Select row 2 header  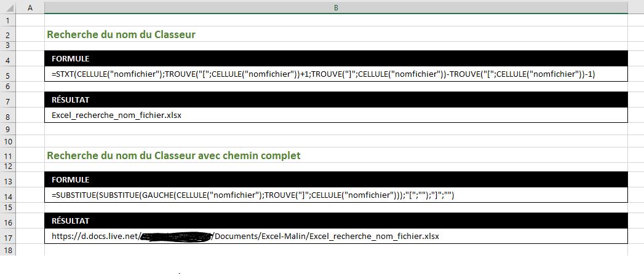pyautogui.click(x=7, y=34)
